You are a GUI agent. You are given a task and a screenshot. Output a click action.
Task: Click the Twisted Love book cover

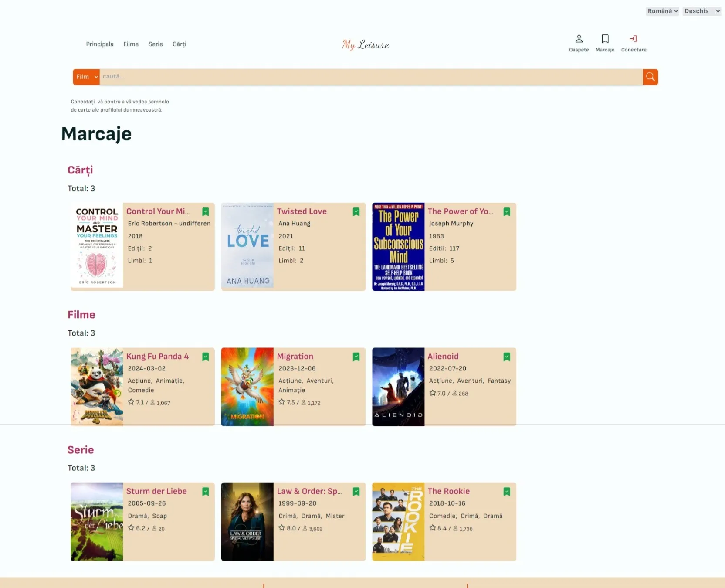247,245
